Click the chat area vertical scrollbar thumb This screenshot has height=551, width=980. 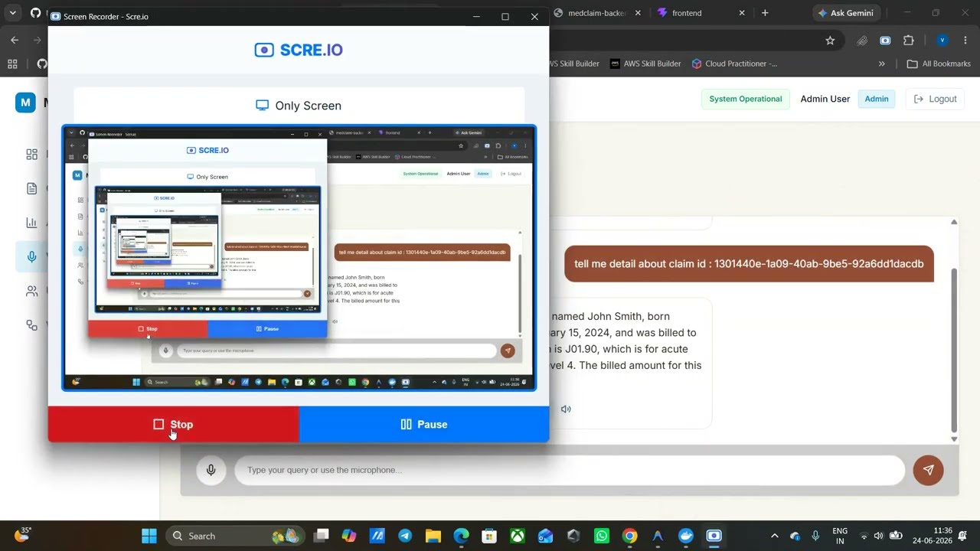[x=954, y=350]
